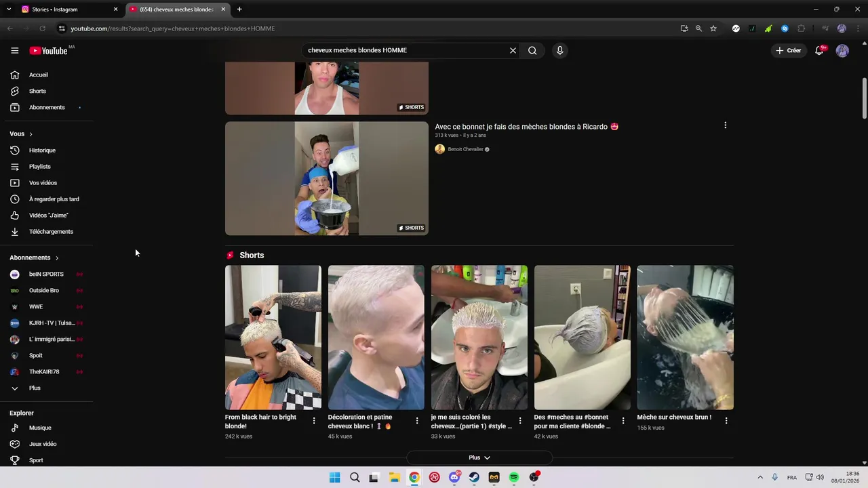Clear the search query with the X
The width and height of the screenshot is (868, 488).
tap(513, 50)
